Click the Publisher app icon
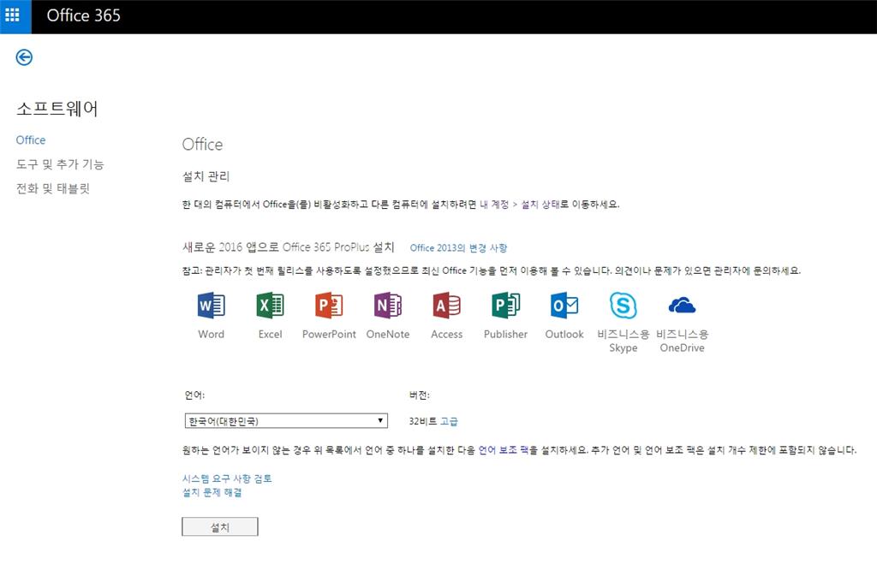The image size is (877, 588). coord(505,306)
